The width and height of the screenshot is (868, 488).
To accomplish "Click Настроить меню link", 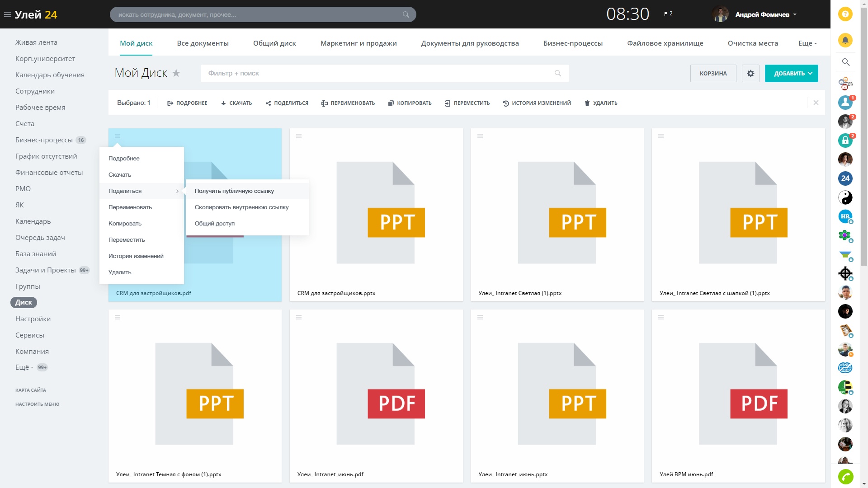I will 37,404.
